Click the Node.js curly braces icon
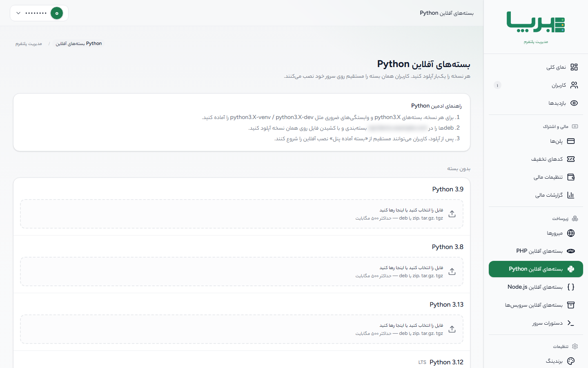The image size is (588, 368). pos(571,287)
